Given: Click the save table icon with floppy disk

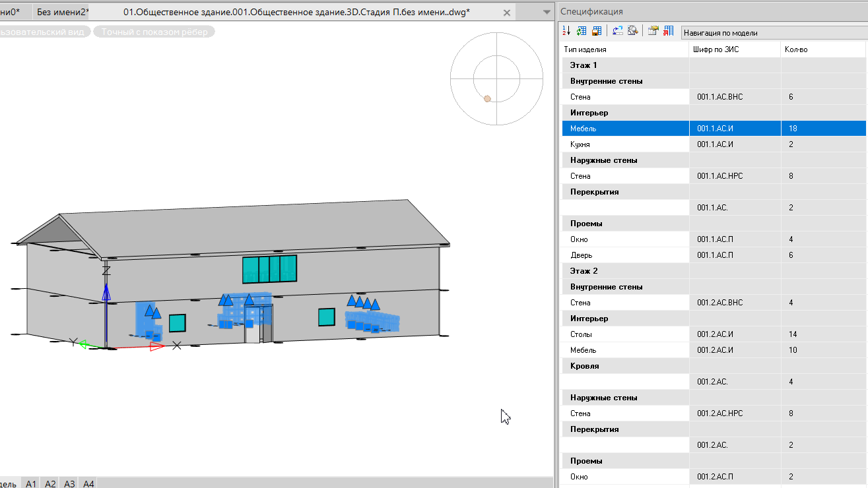Looking at the screenshot, I should point(597,31).
